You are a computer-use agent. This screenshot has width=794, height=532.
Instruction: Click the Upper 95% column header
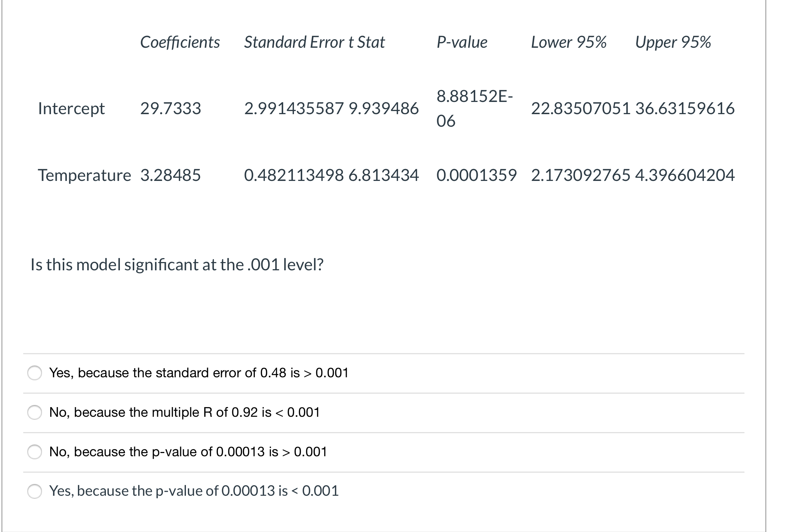pyautogui.click(x=673, y=42)
